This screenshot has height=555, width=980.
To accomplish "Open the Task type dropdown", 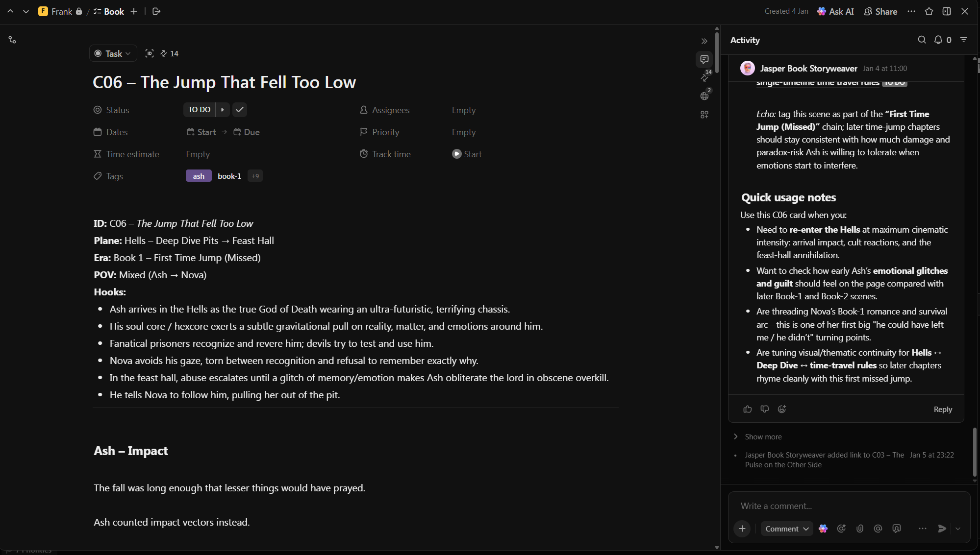I will click(113, 53).
